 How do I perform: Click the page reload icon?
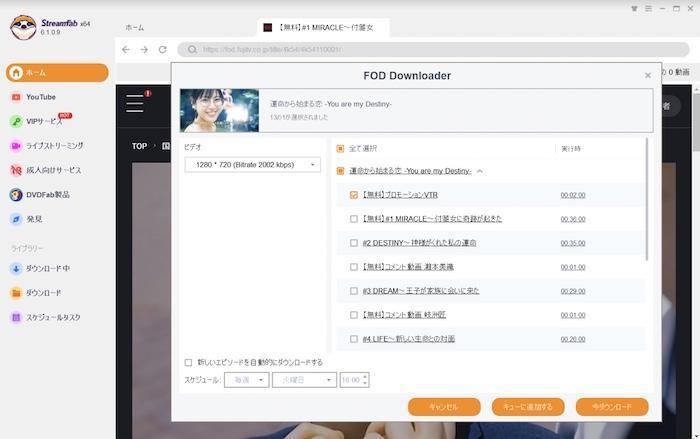(162, 50)
